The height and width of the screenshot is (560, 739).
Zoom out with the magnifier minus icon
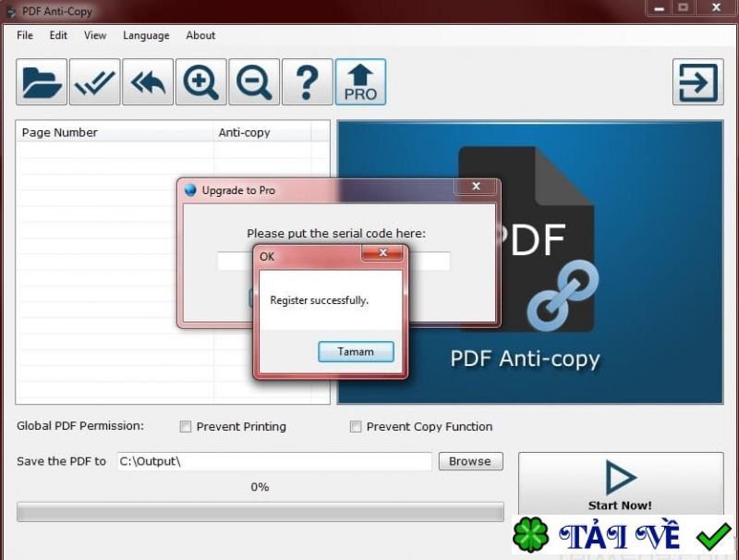(x=254, y=82)
